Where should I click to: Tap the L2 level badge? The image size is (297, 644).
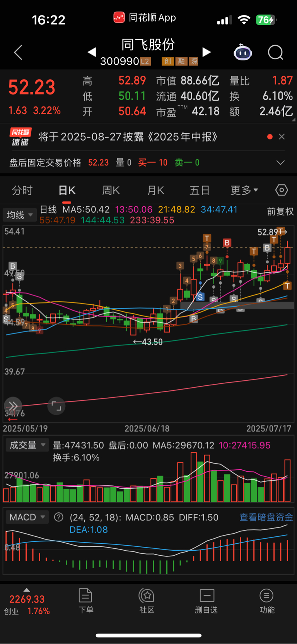point(145,61)
